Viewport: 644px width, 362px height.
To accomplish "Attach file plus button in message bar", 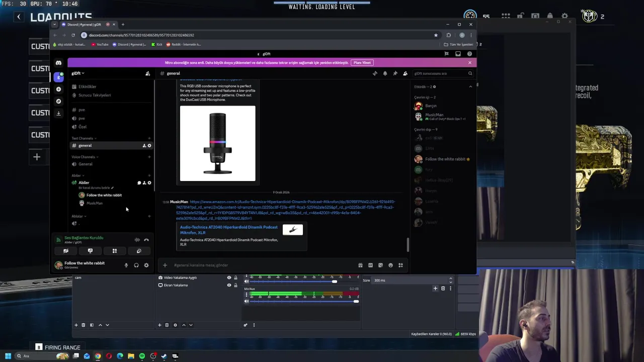I will pyautogui.click(x=165, y=265).
